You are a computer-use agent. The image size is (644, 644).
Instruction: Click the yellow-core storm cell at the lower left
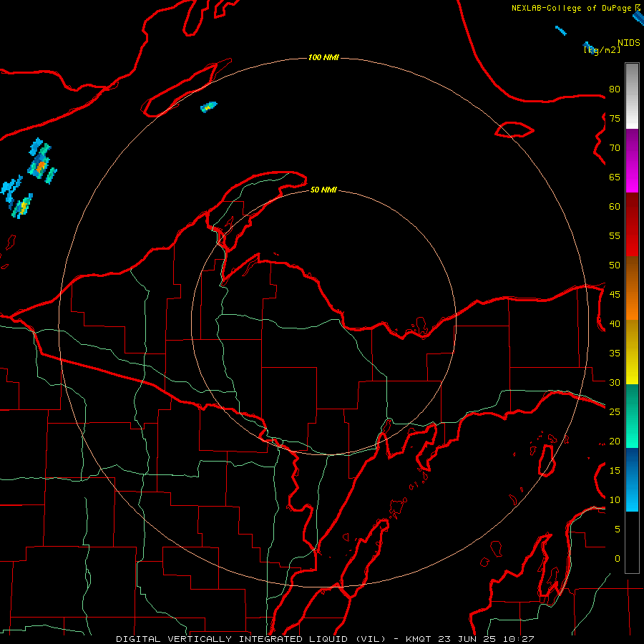pos(23,205)
